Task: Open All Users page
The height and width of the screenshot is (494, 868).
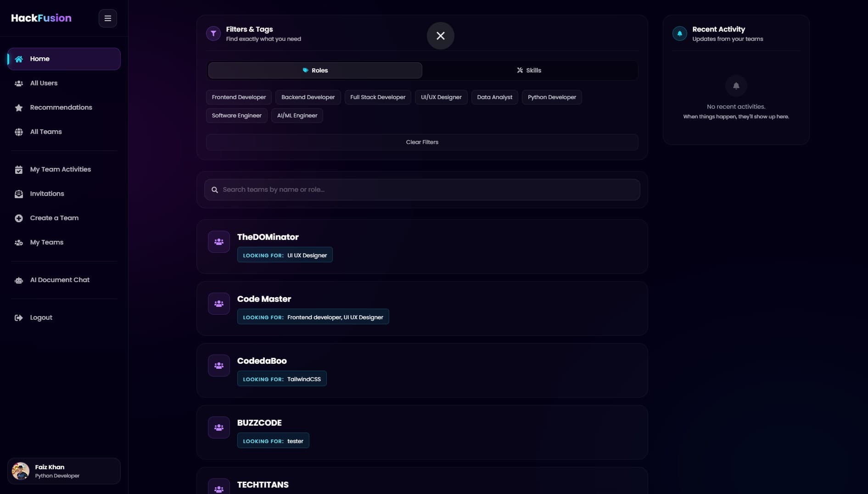Action: [64, 83]
